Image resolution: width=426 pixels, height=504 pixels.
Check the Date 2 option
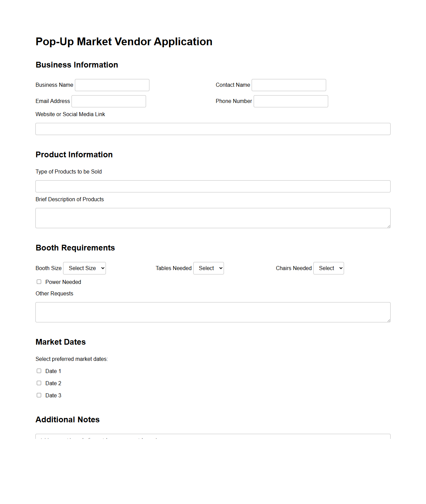[x=39, y=383]
